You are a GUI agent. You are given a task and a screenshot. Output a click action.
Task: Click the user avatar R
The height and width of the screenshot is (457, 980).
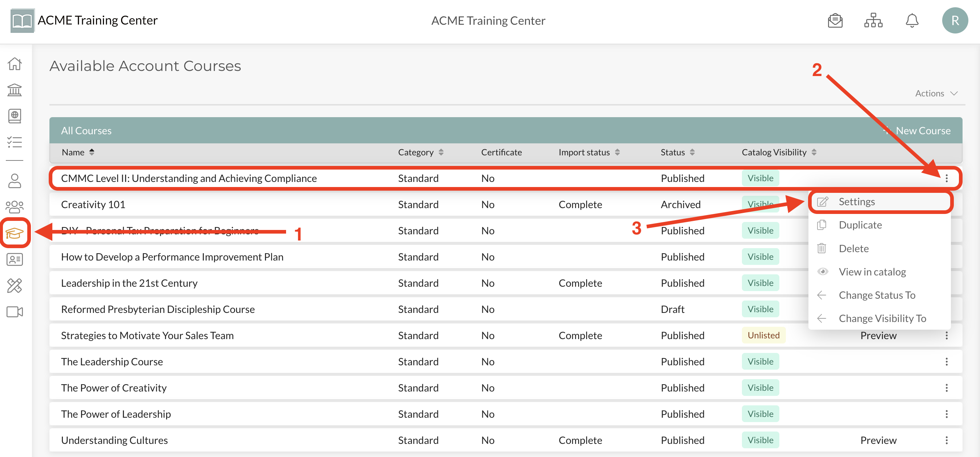pos(955,21)
